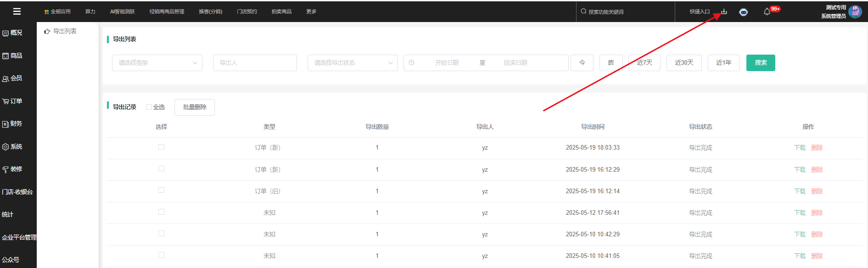Image resolution: width=868 pixels, height=268 pixels.
Task: Open 拍卖商品 top menu
Action: point(282,12)
